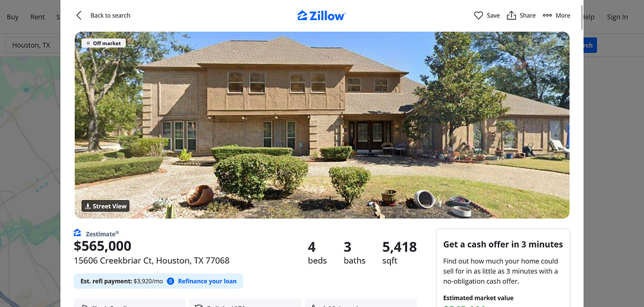Click the Zillow logo
Image resolution: width=644 pixels, height=307 pixels.
[x=321, y=15]
